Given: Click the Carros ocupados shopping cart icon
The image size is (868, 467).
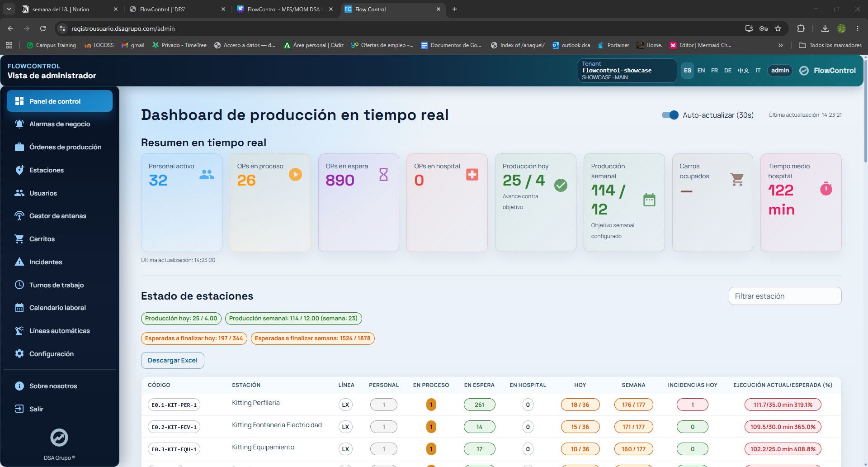Looking at the screenshot, I should point(737,180).
